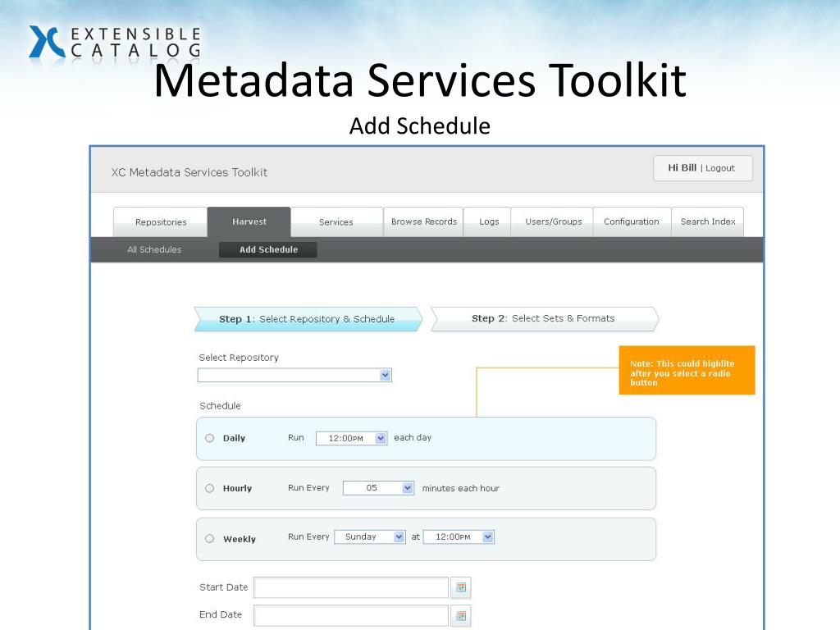Switch to the Repositories tab
This screenshot has width=840, height=630.
coord(160,221)
